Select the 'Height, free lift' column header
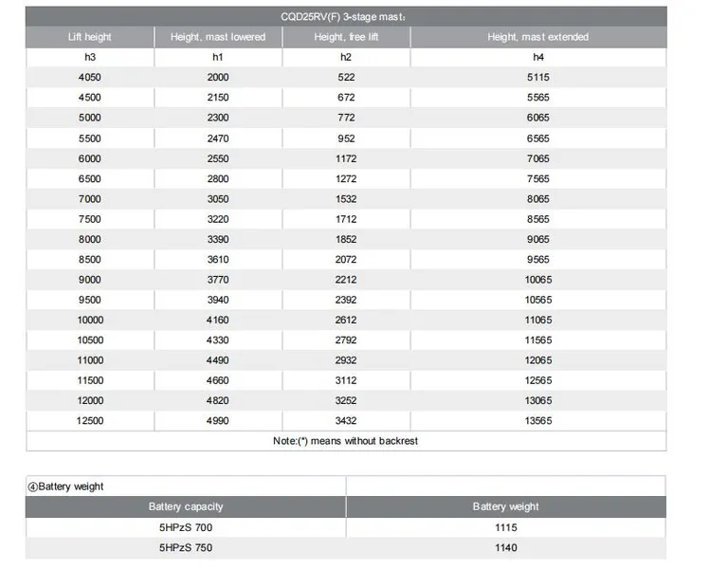This screenshot has height=588, width=710. point(346,37)
